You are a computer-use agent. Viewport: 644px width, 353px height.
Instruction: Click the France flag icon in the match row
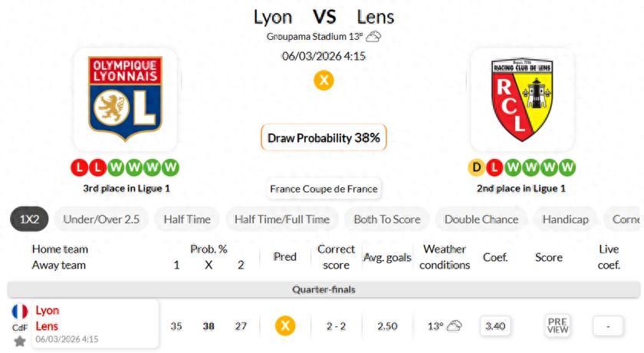20,312
